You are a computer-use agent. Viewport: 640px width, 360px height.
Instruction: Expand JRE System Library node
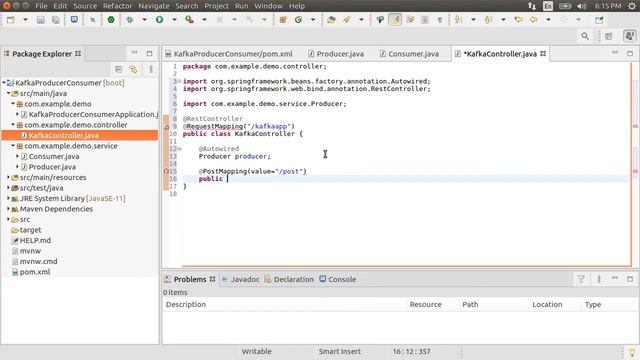coord(9,198)
